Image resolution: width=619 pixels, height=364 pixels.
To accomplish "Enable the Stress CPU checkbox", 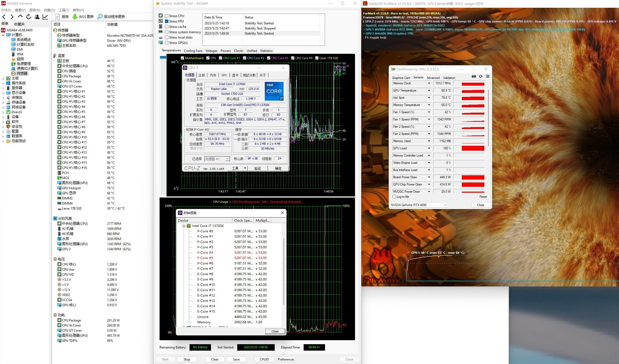I will [x=167, y=16].
